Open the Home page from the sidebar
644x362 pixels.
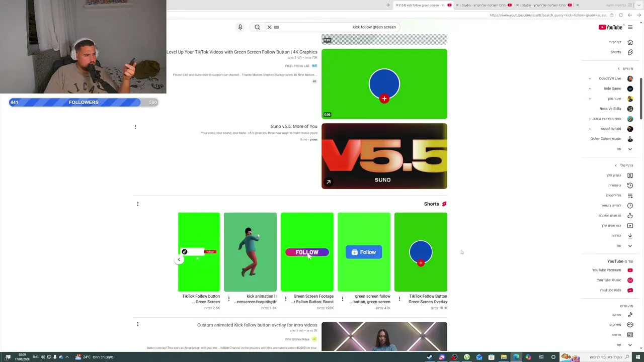tap(622, 42)
